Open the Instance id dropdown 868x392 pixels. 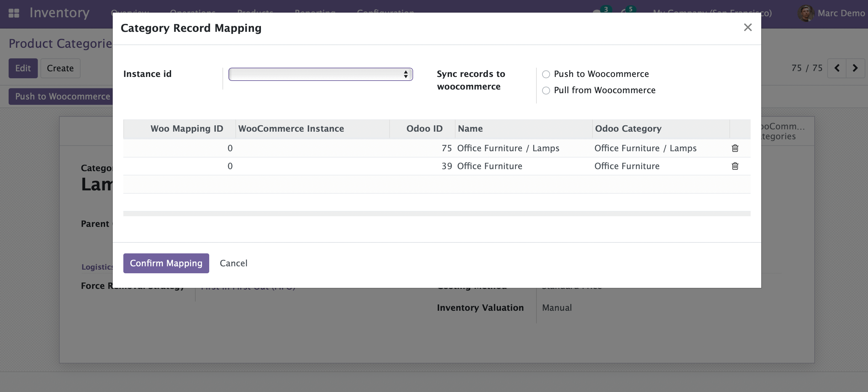pyautogui.click(x=320, y=74)
